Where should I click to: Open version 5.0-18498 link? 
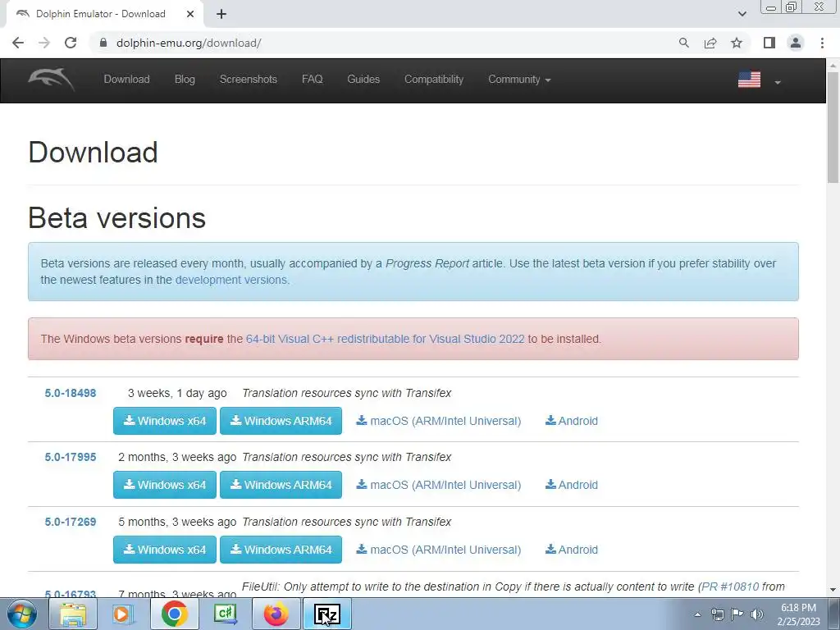[x=71, y=393]
